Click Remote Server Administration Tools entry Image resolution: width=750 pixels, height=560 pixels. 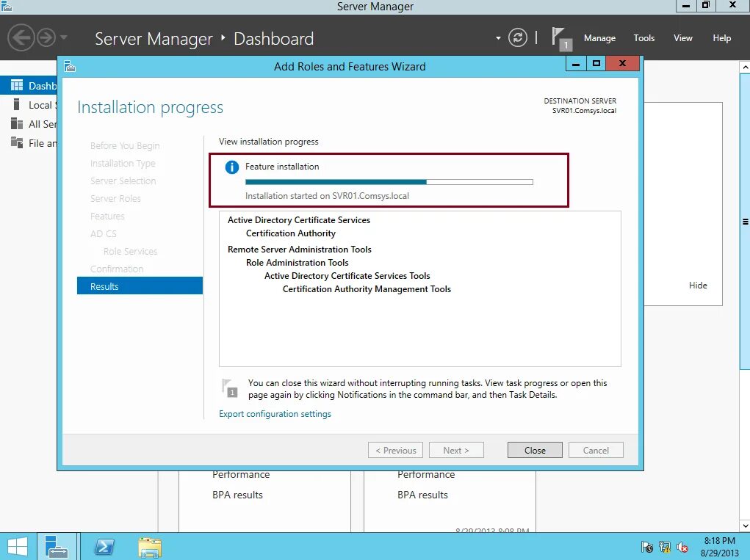pyautogui.click(x=300, y=249)
